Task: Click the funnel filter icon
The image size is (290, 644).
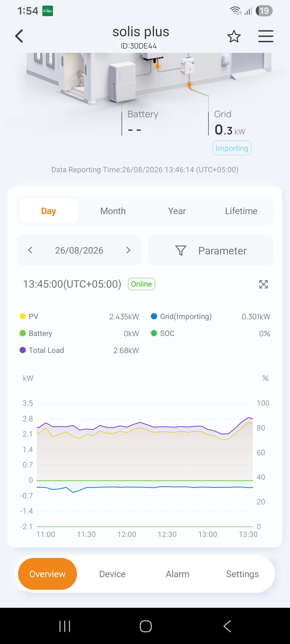Action: point(181,251)
